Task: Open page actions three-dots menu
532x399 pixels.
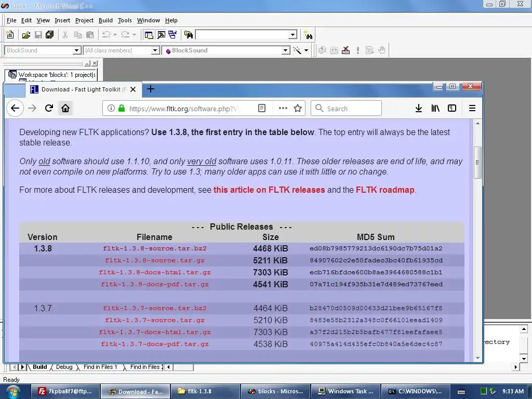Action: (283, 108)
